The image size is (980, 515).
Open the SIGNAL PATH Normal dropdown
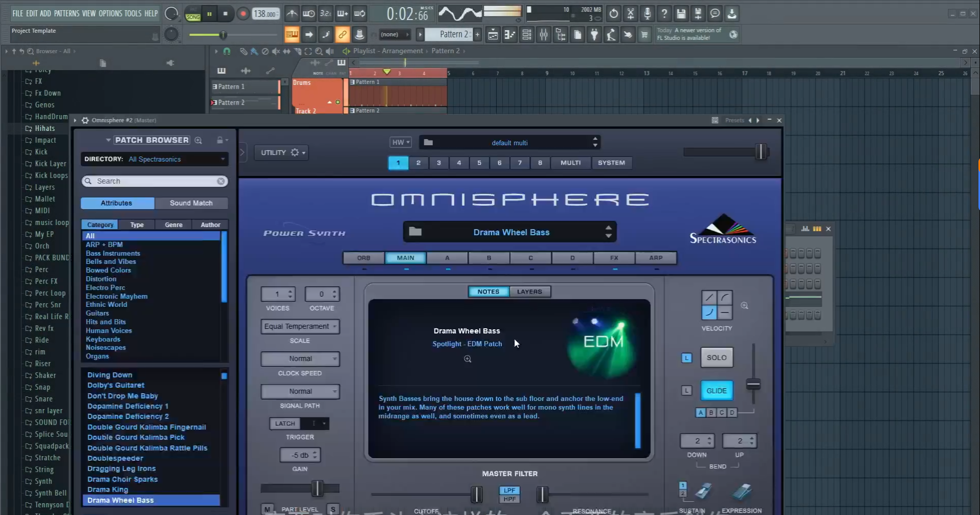(300, 391)
